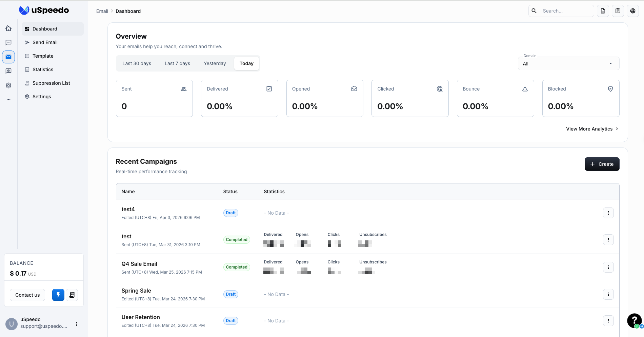644x337 pixels.
Task: Open the Spring Sale campaign name
Action: (x=136, y=291)
